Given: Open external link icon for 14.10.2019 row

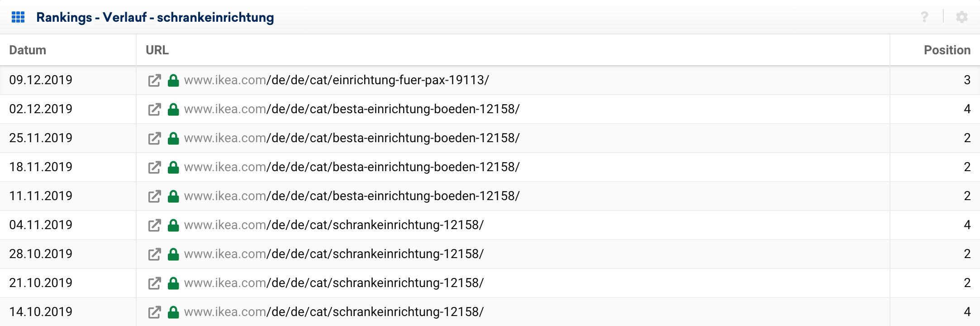Looking at the screenshot, I should click(x=154, y=312).
